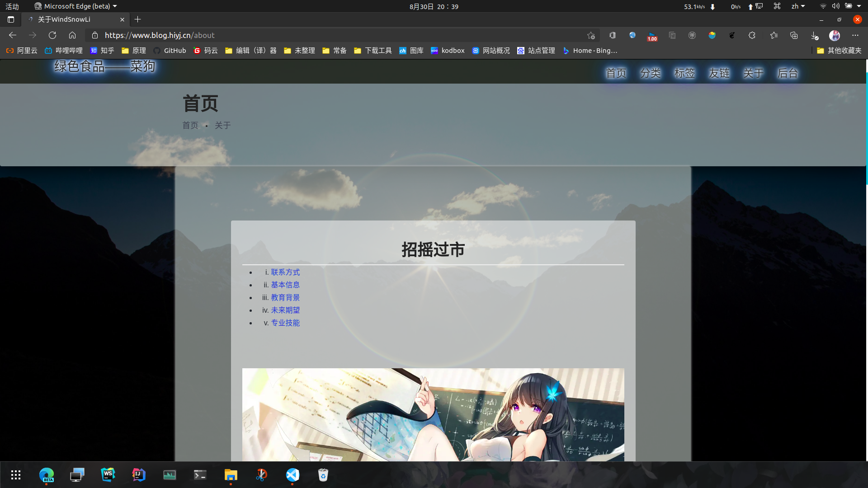868x488 pixels.
Task: Open the 阿里云 bookmark
Action: click(22, 51)
